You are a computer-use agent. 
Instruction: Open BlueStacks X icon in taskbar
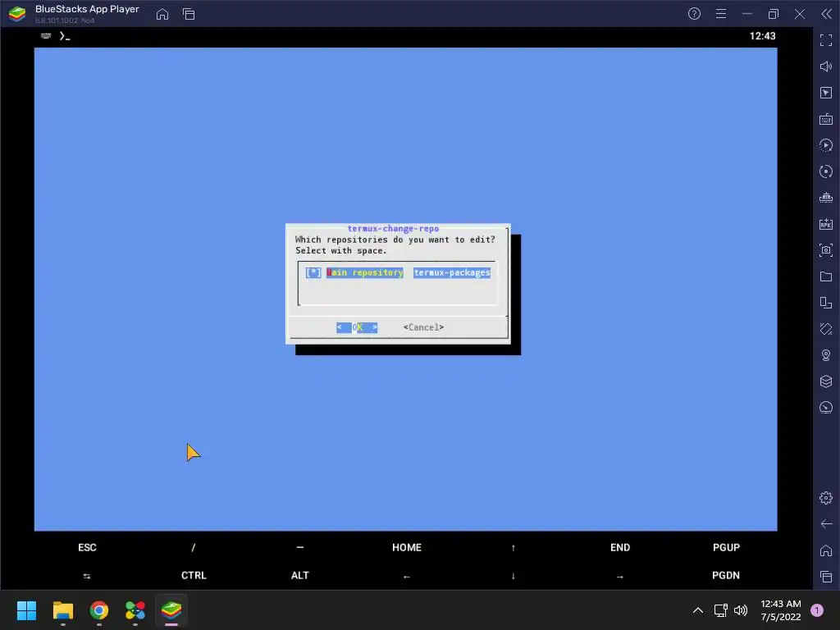(x=135, y=610)
